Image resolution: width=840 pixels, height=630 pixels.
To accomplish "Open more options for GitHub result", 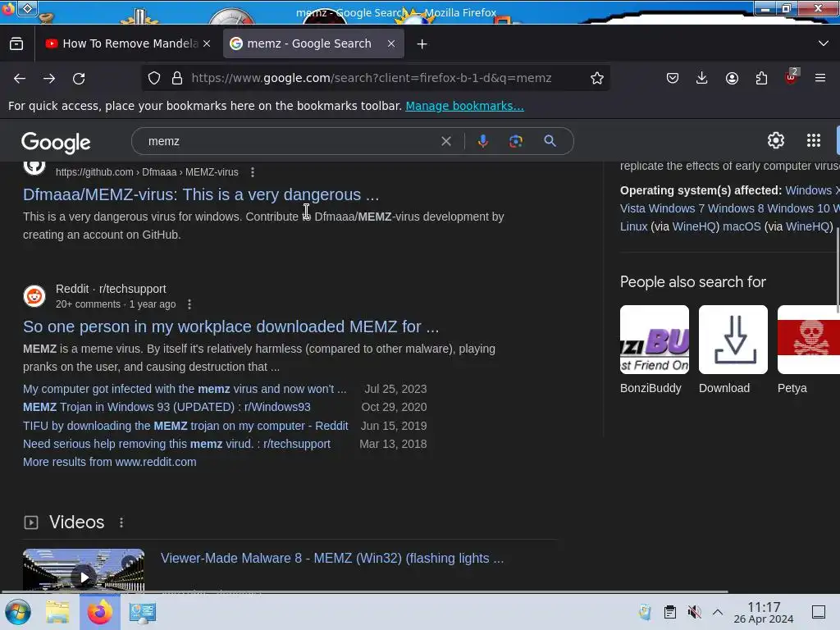I will pos(253,172).
